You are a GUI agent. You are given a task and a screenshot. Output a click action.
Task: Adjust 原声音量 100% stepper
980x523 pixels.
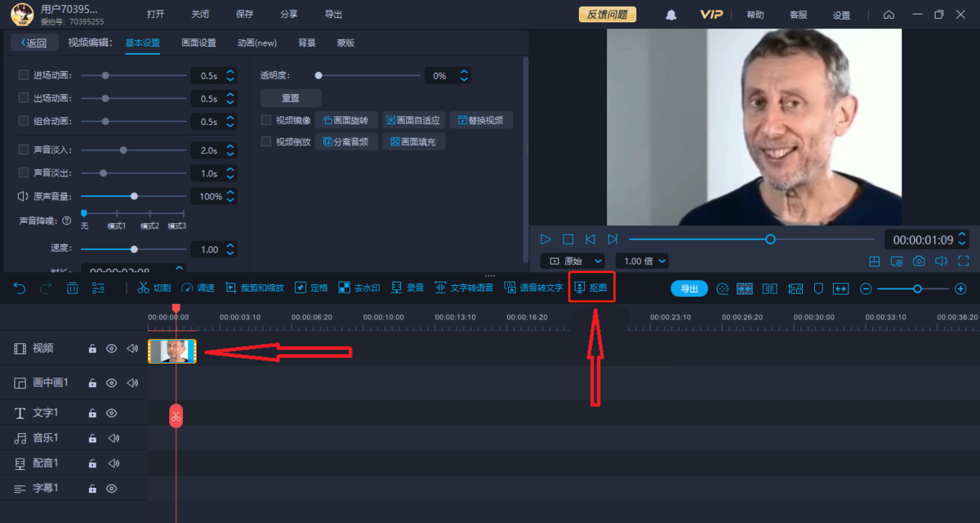(x=230, y=196)
